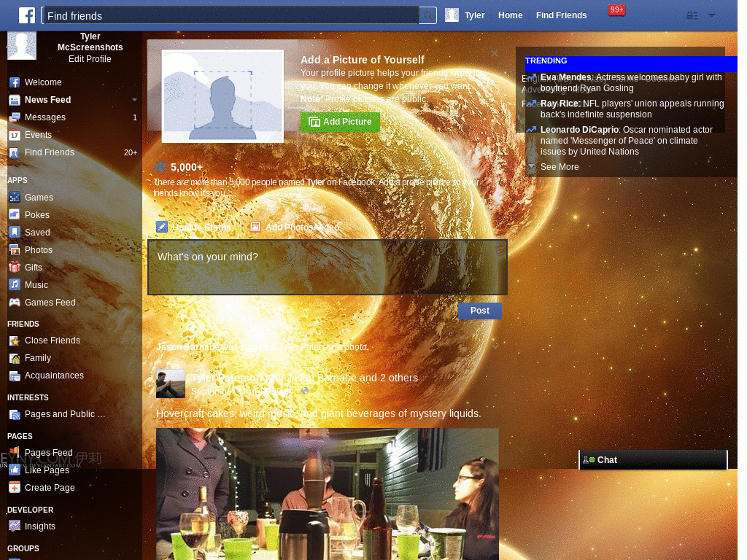Screen dimensions: 747x560
Task: Click the Post button
Action: 480,311
